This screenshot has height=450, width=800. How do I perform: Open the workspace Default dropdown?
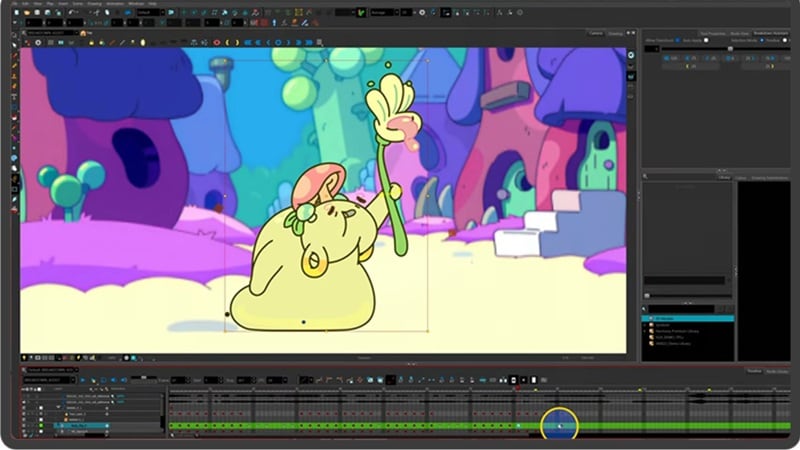coord(151,12)
